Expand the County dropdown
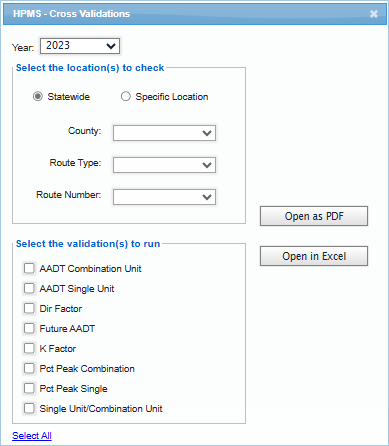 click(x=164, y=133)
